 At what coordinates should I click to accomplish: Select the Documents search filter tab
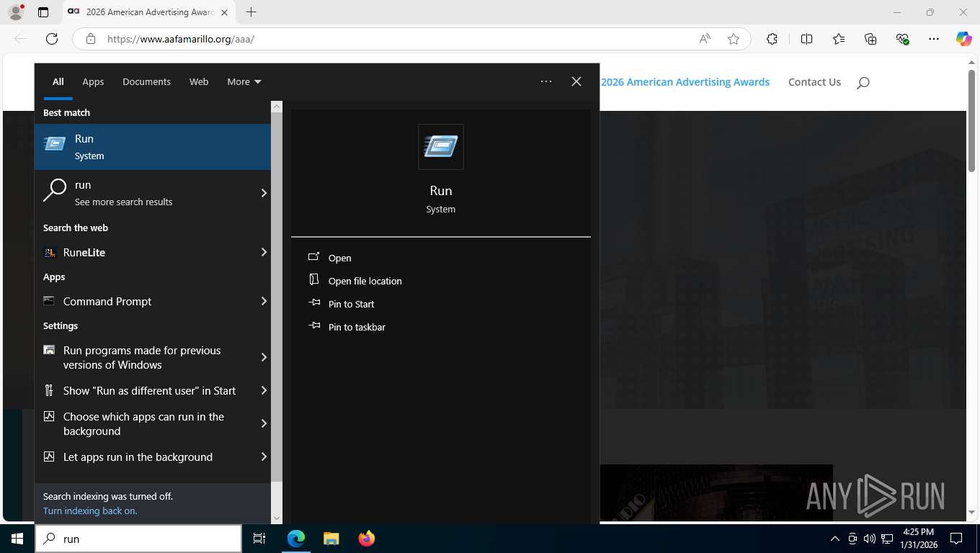(146, 81)
